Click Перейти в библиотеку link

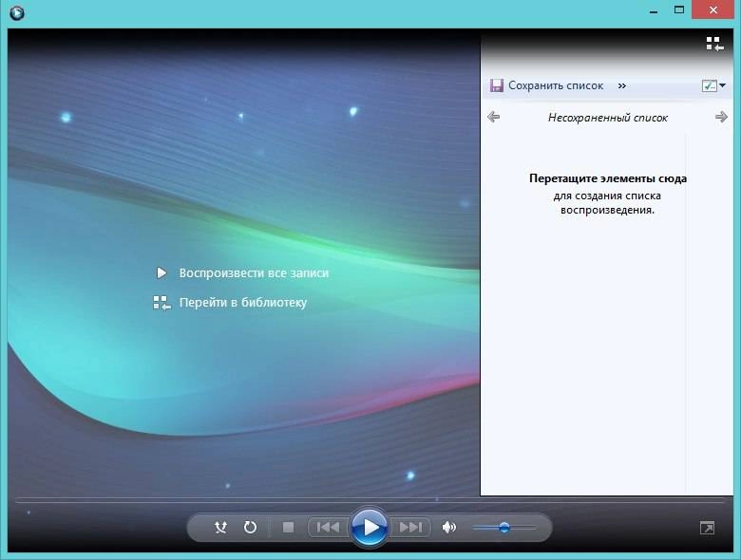coord(243,302)
